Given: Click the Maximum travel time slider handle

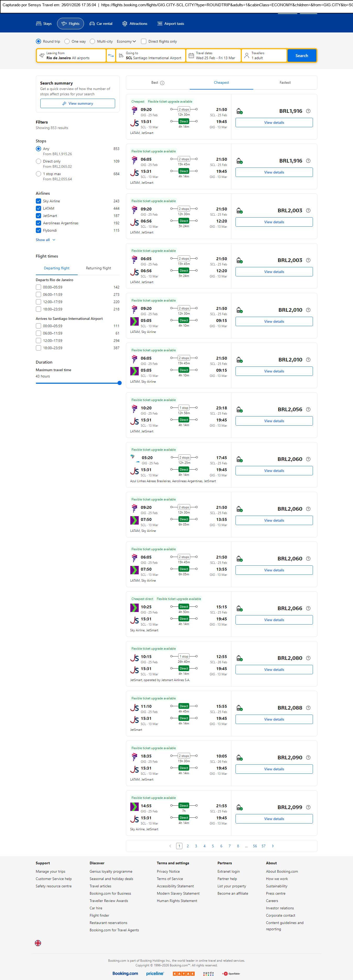Looking at the screenshot, I should click(x=119, y=383).
